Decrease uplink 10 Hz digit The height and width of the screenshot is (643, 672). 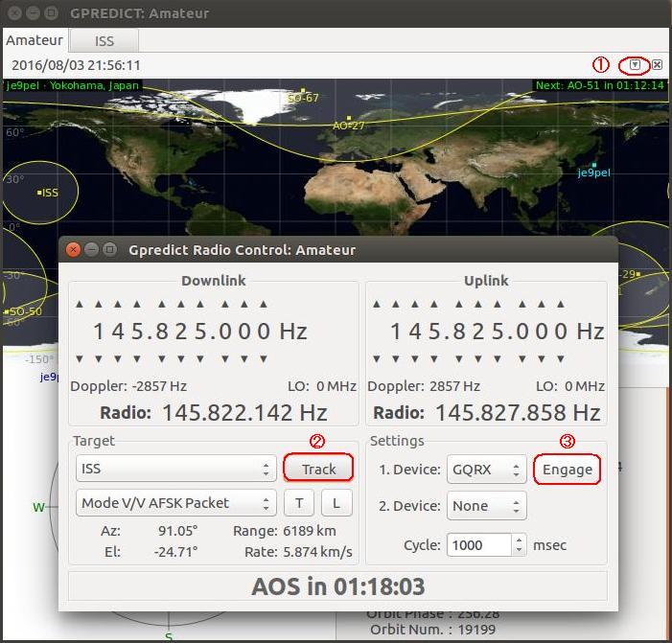click(542, 358)
